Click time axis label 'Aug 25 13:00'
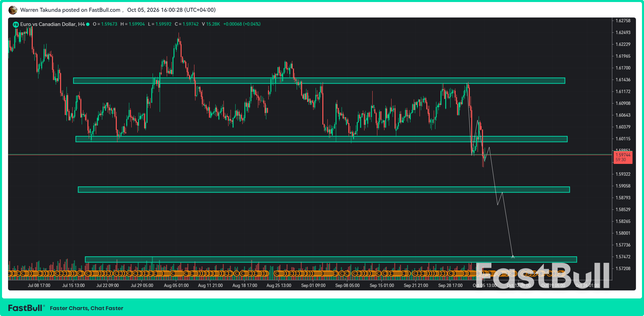 coord(279,286)
